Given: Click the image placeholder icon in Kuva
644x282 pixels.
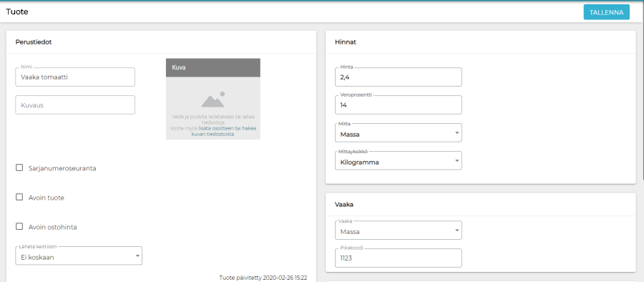Looking at the screenshot, I should (213, 99).
